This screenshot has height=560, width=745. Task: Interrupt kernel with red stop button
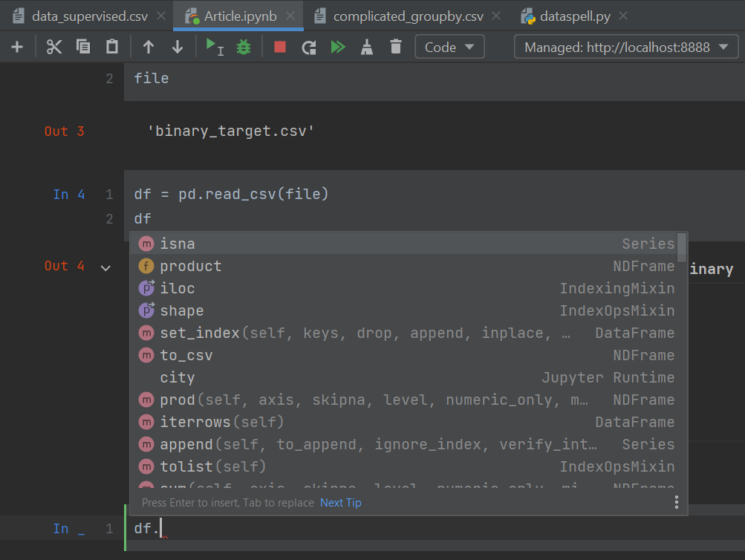280,48
